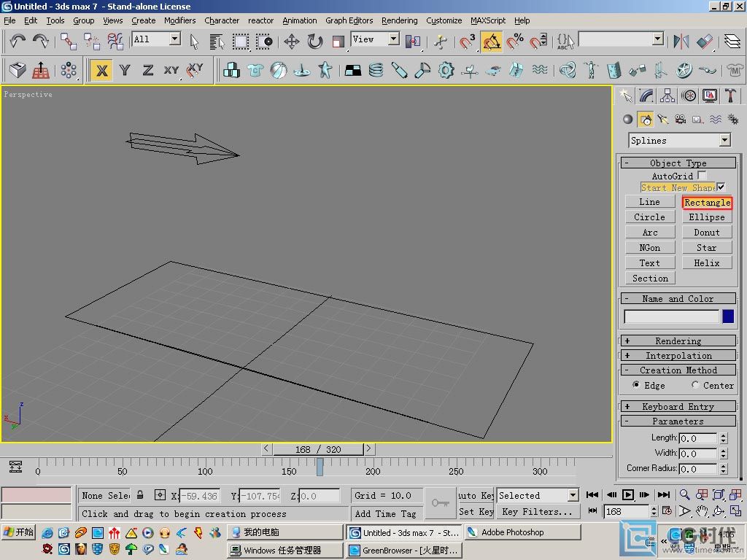The image size is (747, 560).
Task: Enable the AutoGrid checkbox
Action: [702, 175]
